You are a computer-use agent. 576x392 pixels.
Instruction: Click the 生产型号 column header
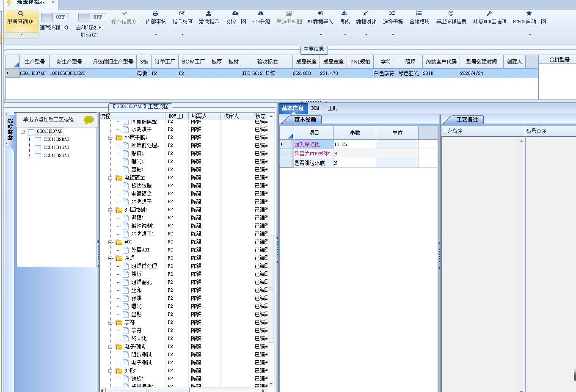(34, 62)
